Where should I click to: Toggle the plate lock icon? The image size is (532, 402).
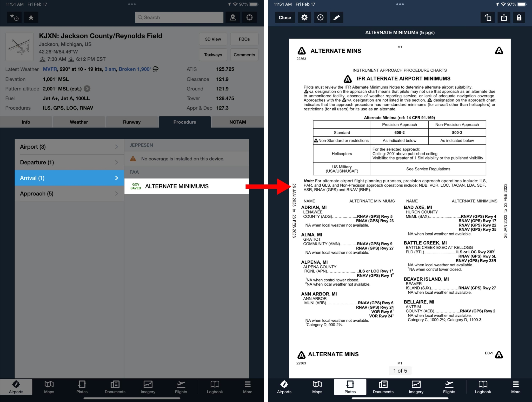(519, 17)
